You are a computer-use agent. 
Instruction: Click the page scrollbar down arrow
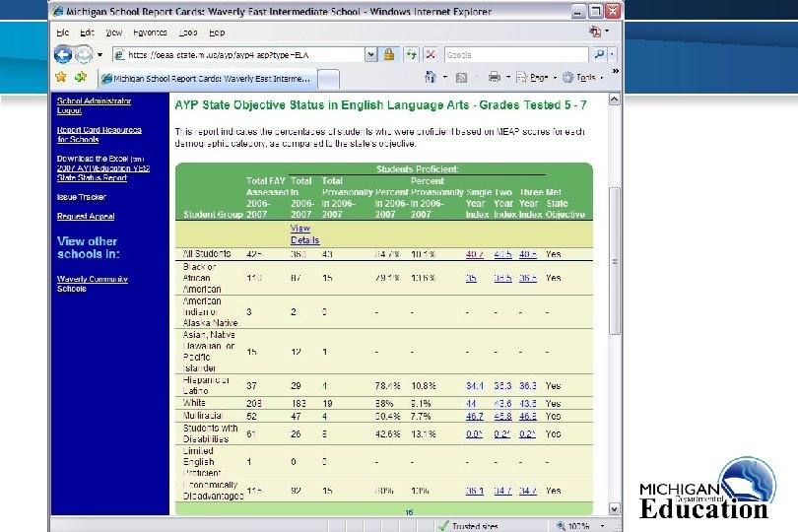[x=615, y=509]
